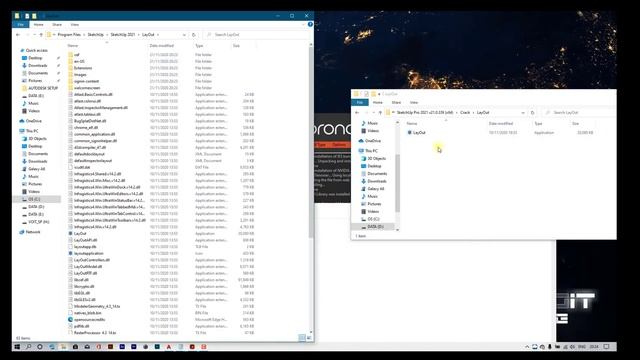Open the notification center on the taskbar
The width and height of the screenshot is (640, 360).
607,347
